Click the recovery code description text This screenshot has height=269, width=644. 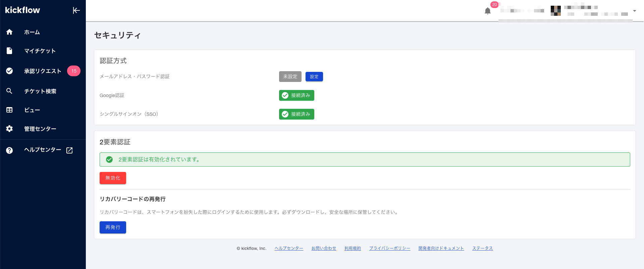(250, 212)
